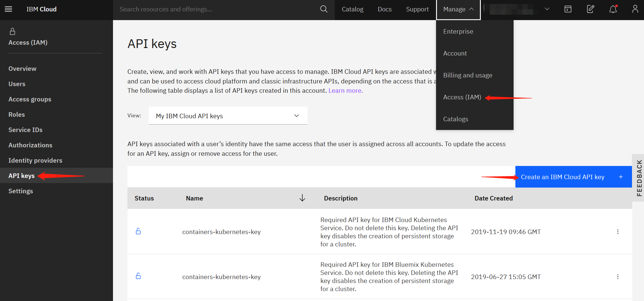Click the Name column header
This screenshot has height=301, width=644.
194,198
